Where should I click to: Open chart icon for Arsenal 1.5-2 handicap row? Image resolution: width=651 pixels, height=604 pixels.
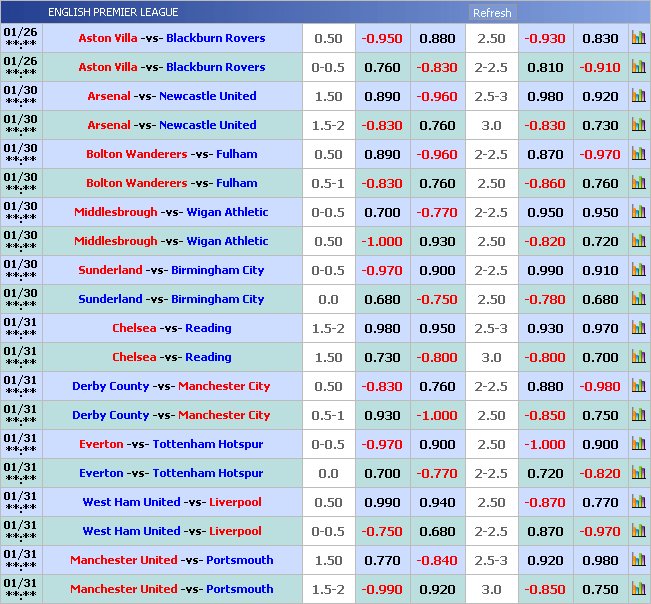[x=638, y=125]
